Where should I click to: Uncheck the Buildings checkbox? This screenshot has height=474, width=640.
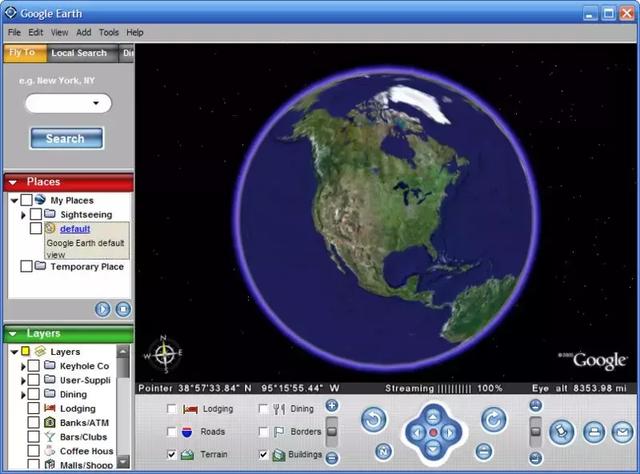[263, 454]
